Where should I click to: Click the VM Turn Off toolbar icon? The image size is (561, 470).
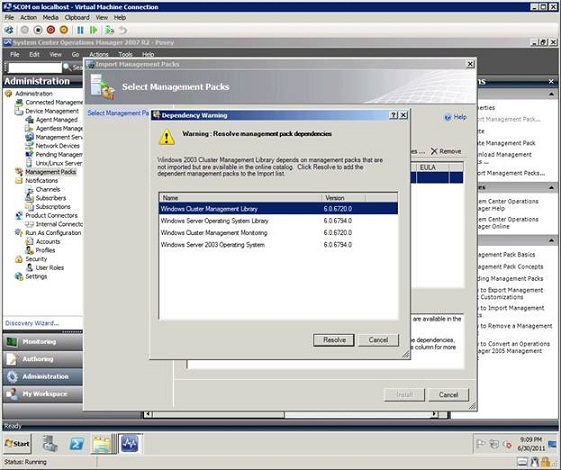(38, 30)
